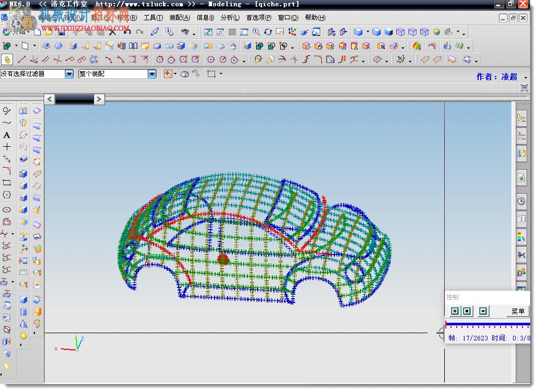This screenshot has width=538, height=392.
Task: Click the roles people icon on right sidebar
Action: (521, 272)
